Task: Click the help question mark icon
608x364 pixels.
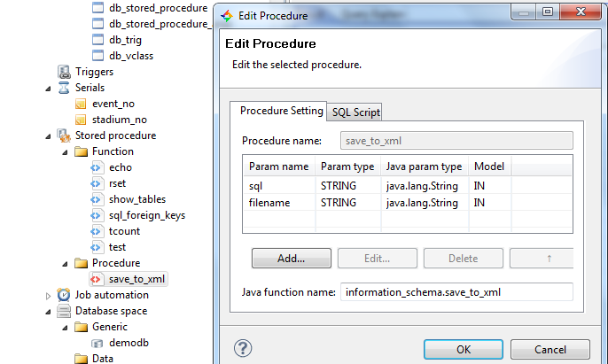Action: click(x=241, y=348)
